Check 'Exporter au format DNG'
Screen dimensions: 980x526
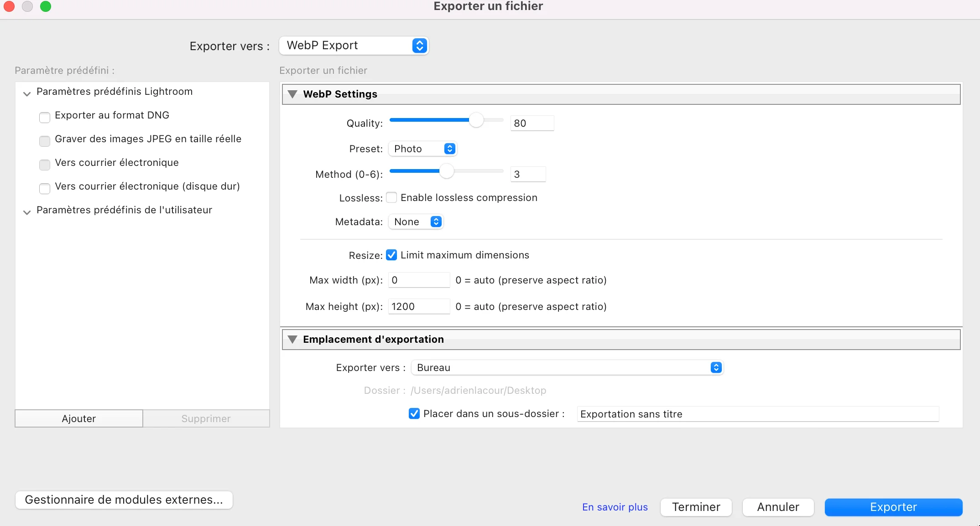44,117
